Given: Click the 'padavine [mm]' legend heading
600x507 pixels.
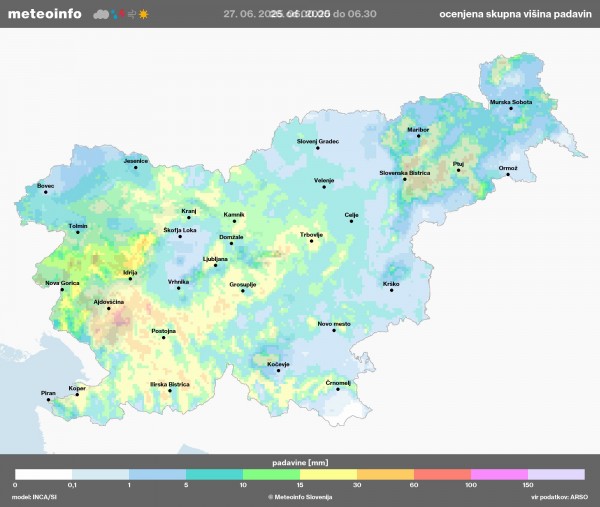Looking at the screenshot, I should coord(300,463).
